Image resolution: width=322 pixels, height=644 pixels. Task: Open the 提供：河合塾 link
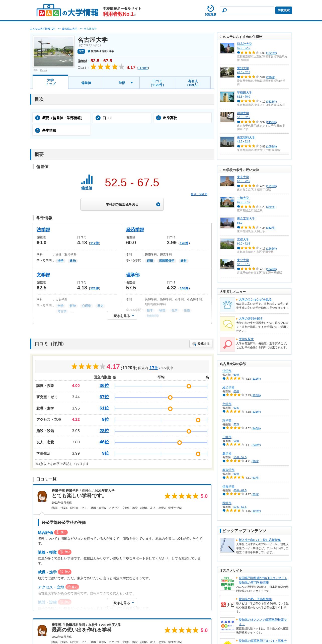point(199,194)
